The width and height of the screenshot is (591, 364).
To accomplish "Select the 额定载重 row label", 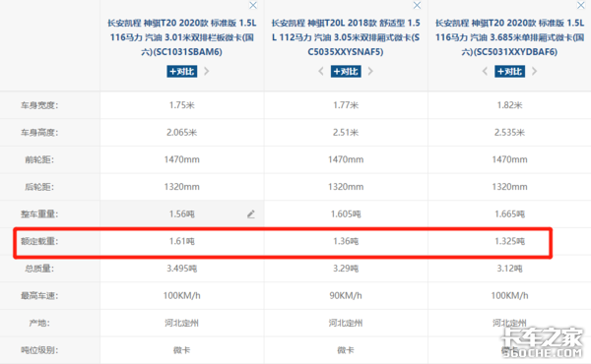I will coord(39,241).
